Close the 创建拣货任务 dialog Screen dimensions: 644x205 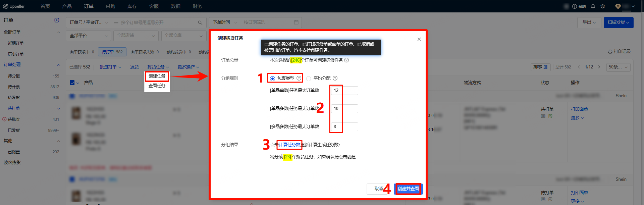click(419, 39)
